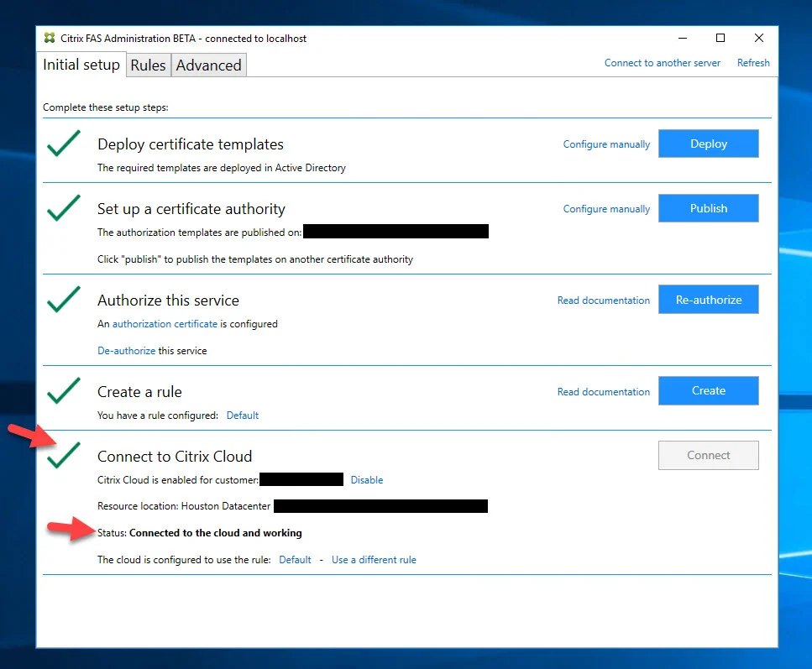Click 'The cloud is configured to use the rule:' text
This screenshot has width=812, height=669.
pos(184,560)
